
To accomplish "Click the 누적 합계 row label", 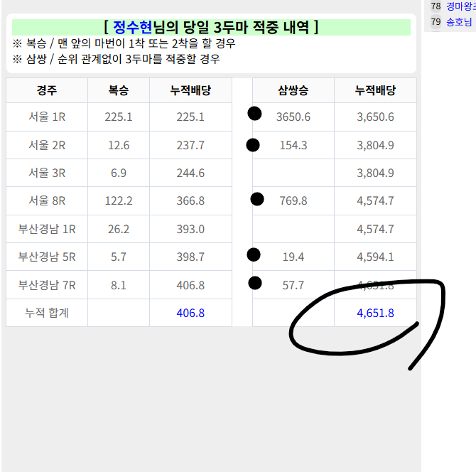I will point(47,313).
